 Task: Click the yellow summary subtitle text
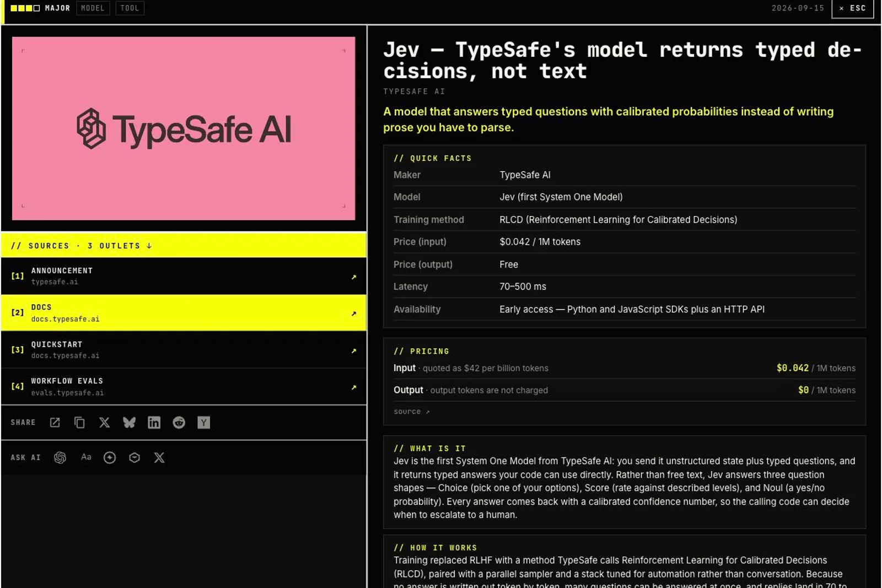tap(608, 119)
